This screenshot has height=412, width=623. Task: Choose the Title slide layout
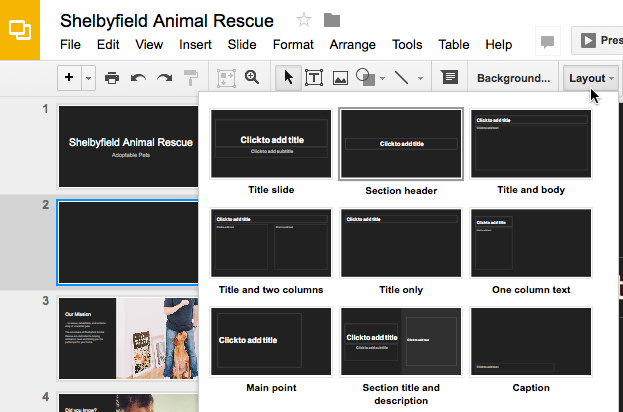point(271,144)
